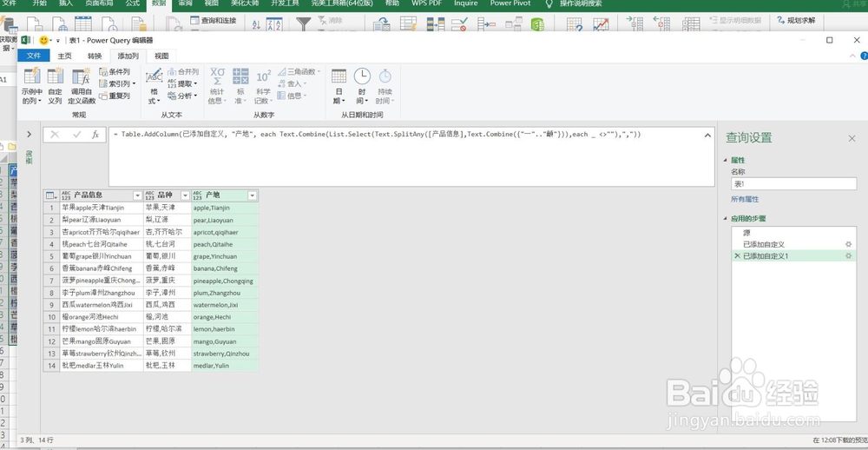Open Excel Power Pivot tab
The width and height of the screenshot is (868, 450).
pos(510,3)
